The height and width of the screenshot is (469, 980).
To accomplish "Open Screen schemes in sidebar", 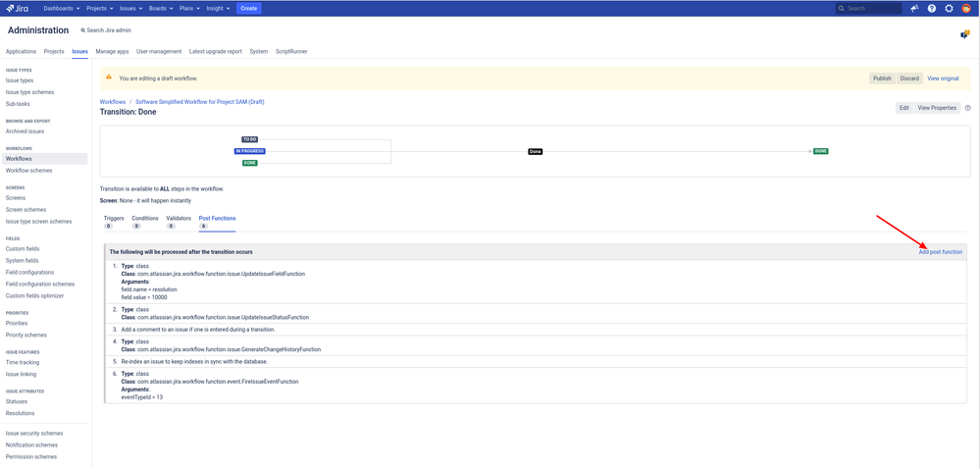I will pyautogui.click(x=26, y=210).
